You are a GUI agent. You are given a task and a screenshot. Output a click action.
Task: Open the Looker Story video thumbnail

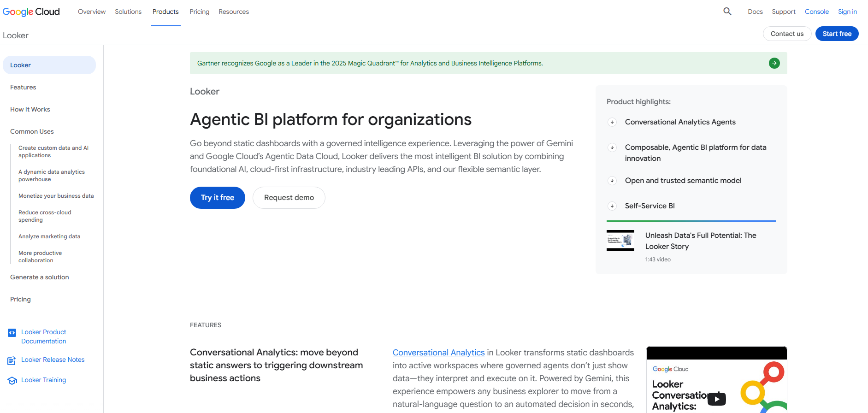click(620, 240)
